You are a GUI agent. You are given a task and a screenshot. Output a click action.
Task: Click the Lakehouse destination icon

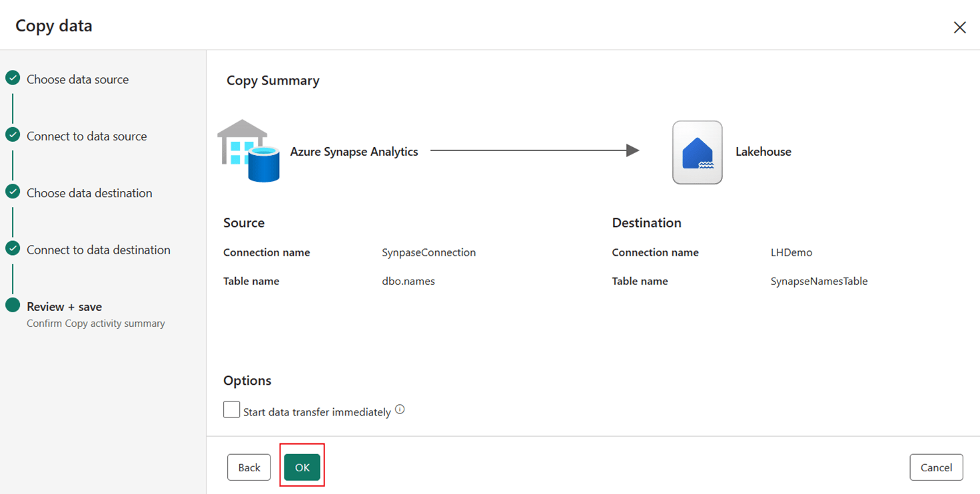tap(697, 151)
